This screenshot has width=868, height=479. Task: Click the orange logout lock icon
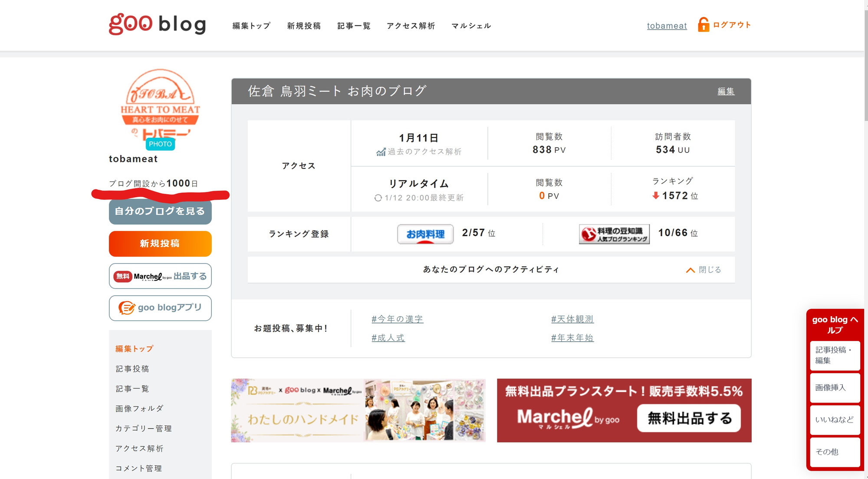click(703, 25)
